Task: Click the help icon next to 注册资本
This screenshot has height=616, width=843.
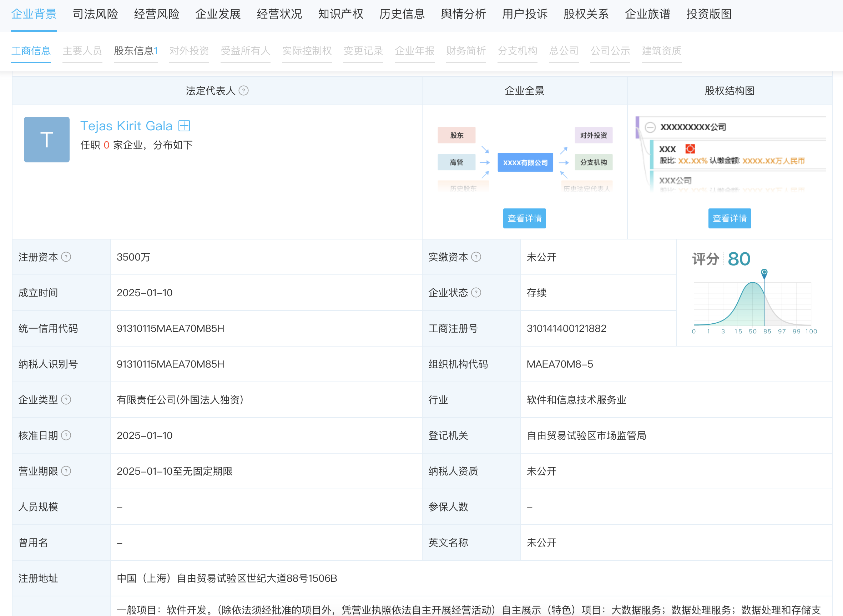Action: click(66, 257)
